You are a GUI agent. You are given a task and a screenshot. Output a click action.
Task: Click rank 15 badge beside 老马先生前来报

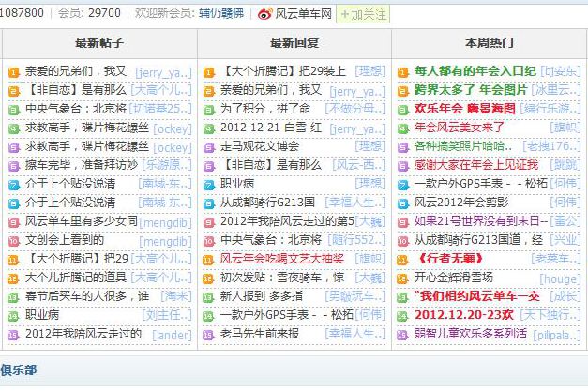click(x=208, y=335)
